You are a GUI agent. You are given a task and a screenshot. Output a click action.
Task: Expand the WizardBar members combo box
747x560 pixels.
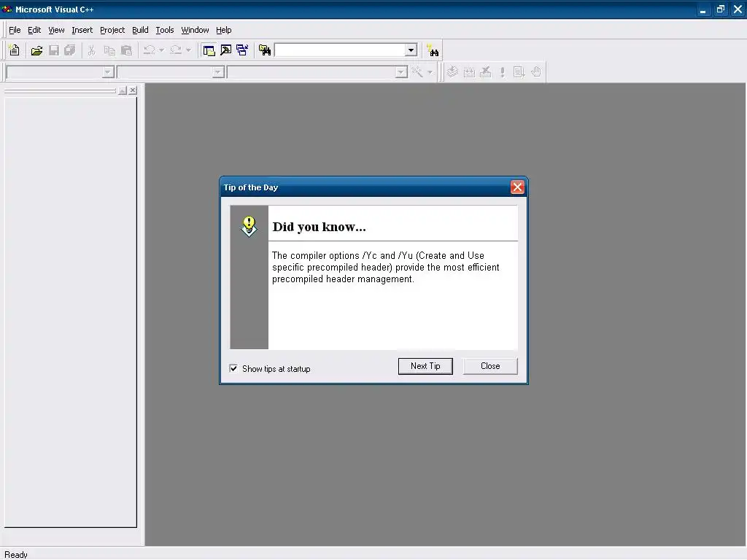coord(401,72)
